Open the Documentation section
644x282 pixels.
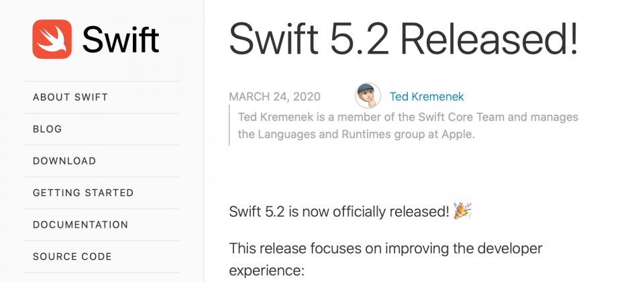(80, 225)
